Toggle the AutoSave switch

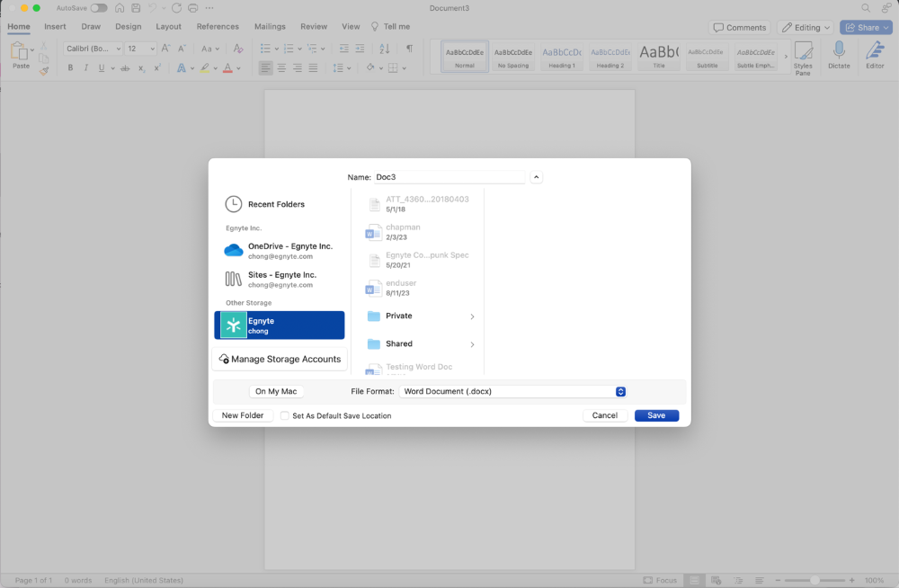[x=99, y=8]
